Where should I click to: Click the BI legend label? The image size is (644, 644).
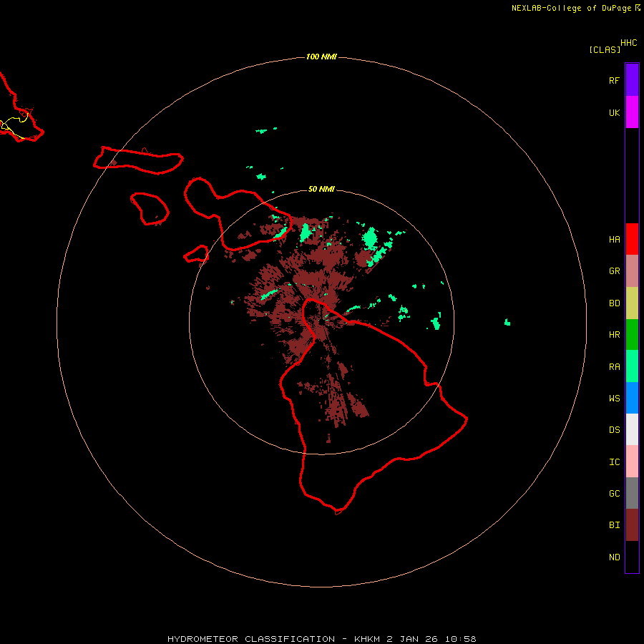pos(614,525)
